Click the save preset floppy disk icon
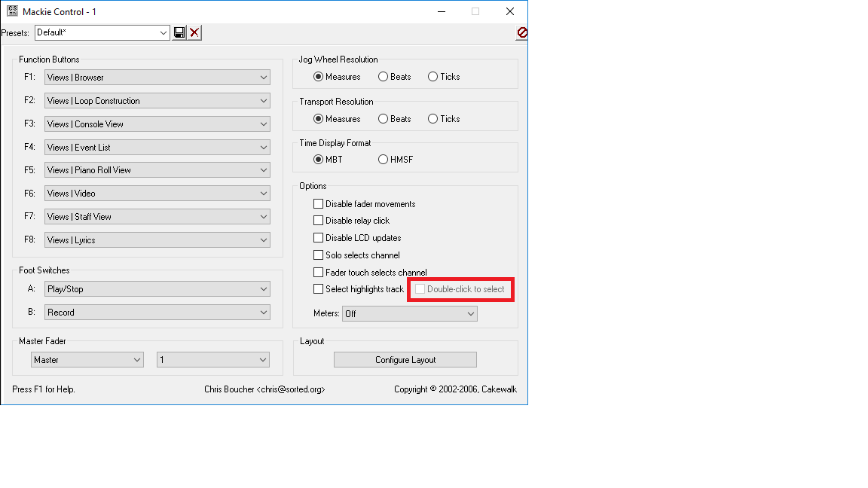The height and width of the screenshot is (488, 868). [x=179, y=32]
